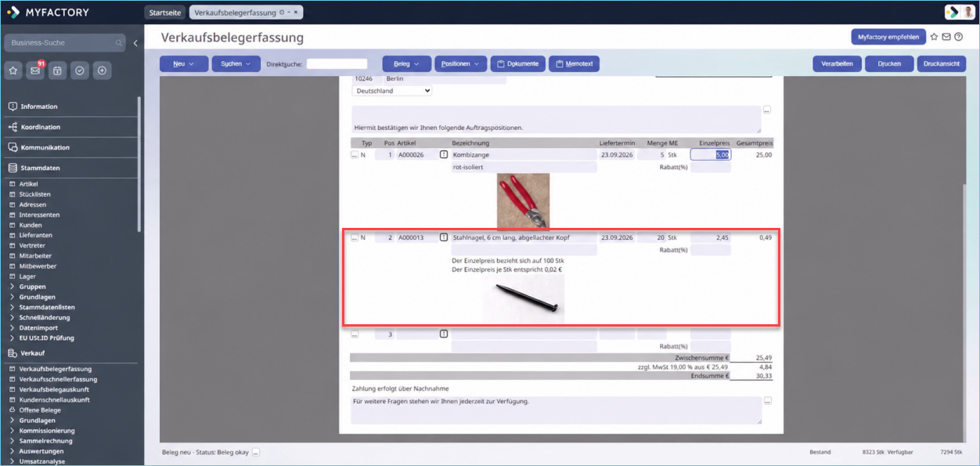Viewport: 980px width, 466px height.
Task: Open the favorites star in the sidebar
Action: [13, 70]
